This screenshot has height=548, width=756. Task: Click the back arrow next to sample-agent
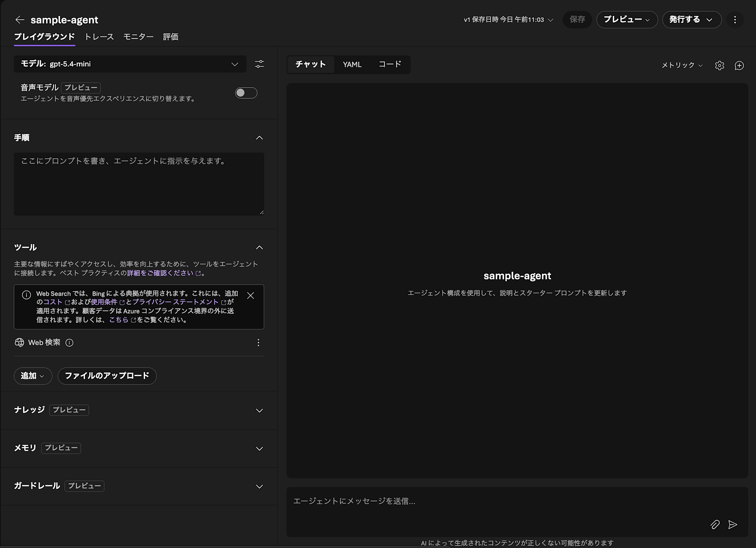coord(20,20)
